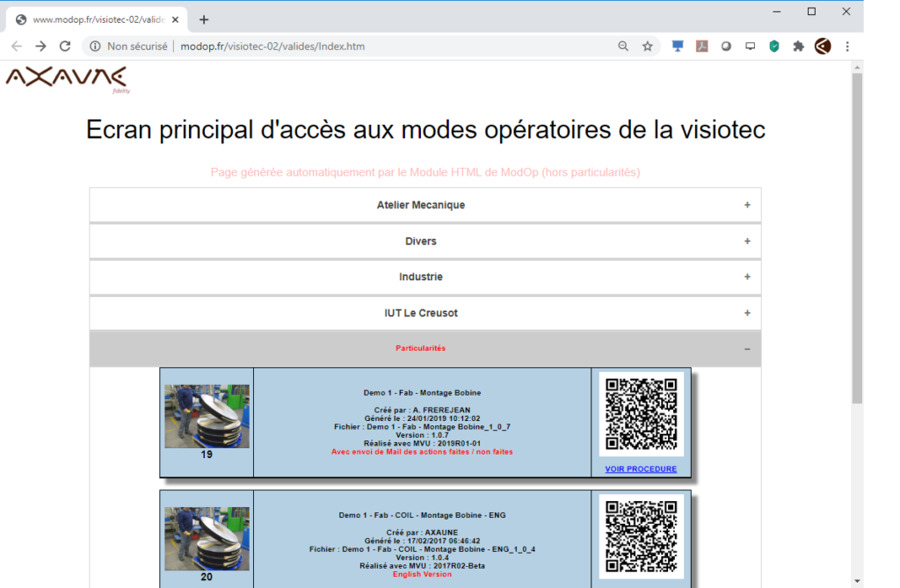
Task: Open the 'Non sécurisé' site info
Action: coord(129,47)
